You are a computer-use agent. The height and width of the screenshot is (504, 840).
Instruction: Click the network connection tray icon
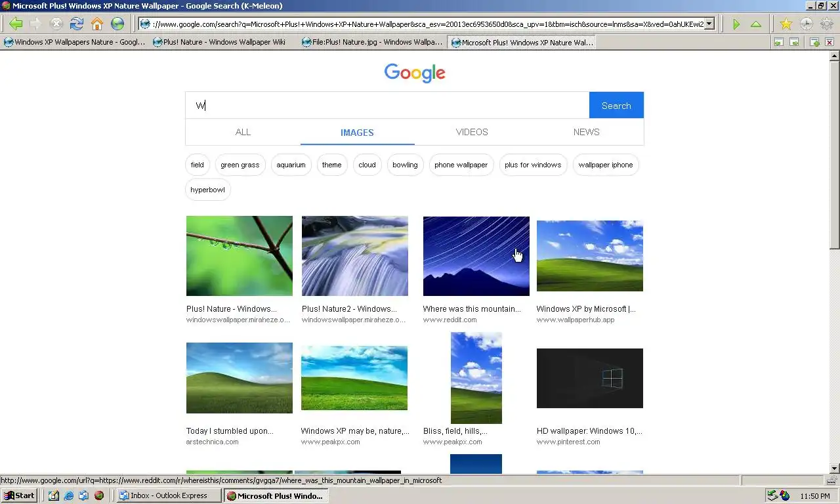(772, 495)
